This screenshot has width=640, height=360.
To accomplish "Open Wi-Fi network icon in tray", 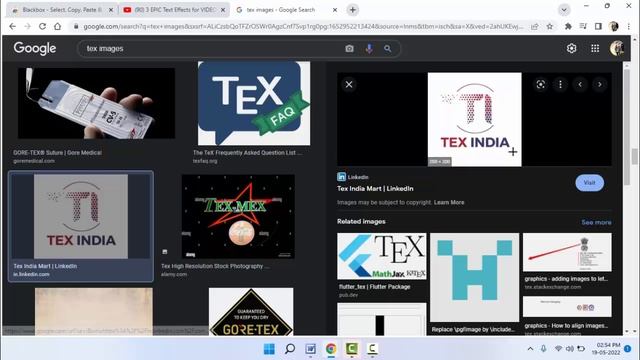I will [558, 349].
